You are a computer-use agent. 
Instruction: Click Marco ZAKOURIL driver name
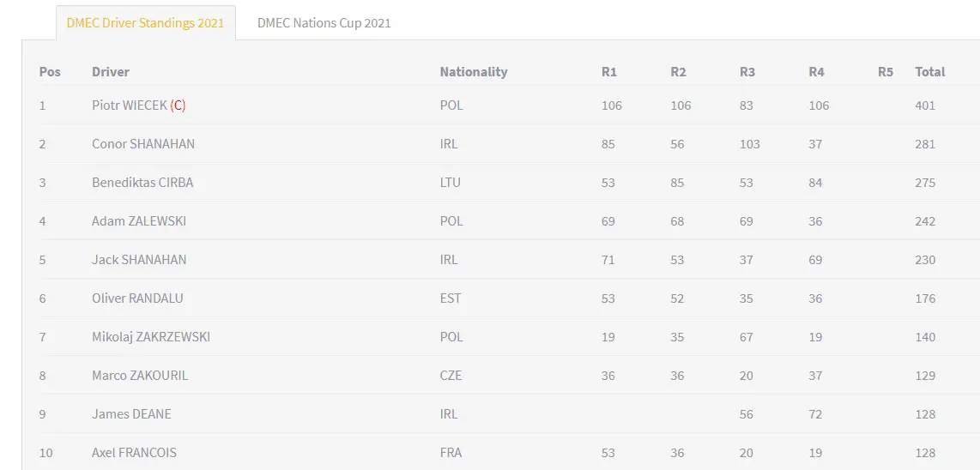tap(140, 376)
